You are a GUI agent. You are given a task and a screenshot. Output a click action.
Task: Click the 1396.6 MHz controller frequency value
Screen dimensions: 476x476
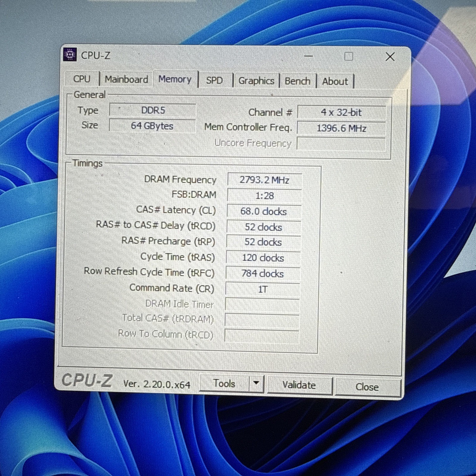tap(341, 128)
